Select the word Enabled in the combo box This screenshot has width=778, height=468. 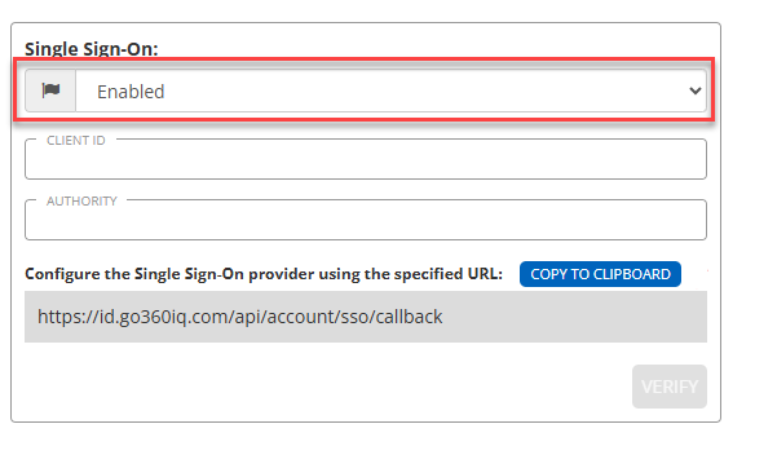[x=130, y=92]
